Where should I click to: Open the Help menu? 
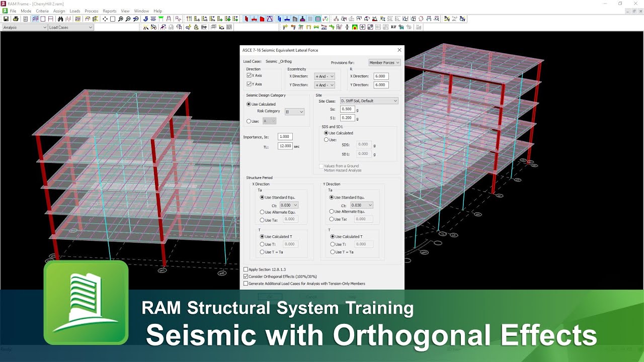point(158,11)
